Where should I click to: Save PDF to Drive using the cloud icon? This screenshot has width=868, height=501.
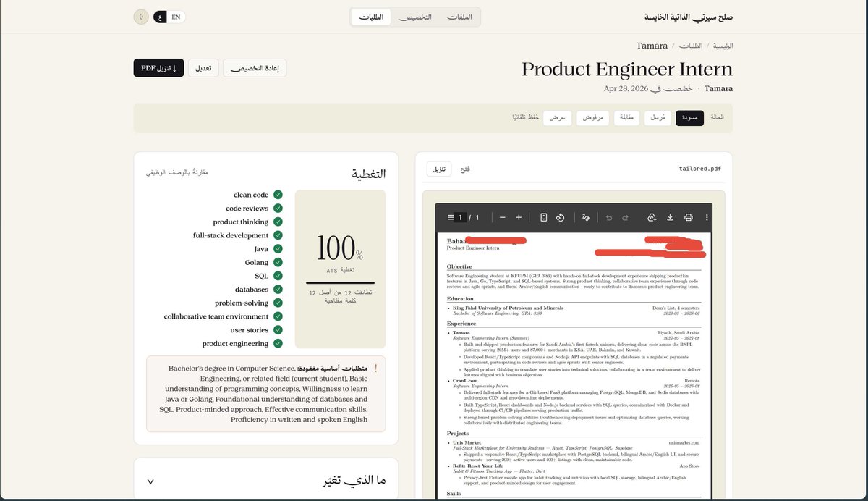pyautogui.click(x=652, y=217)
